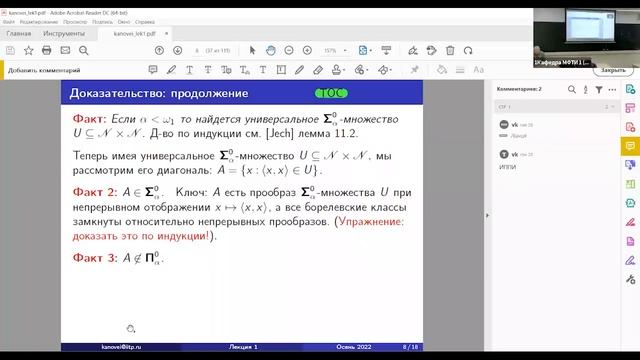Open the Export PDF tool in sidebar

pyautogui.click(x=631, y=89)
